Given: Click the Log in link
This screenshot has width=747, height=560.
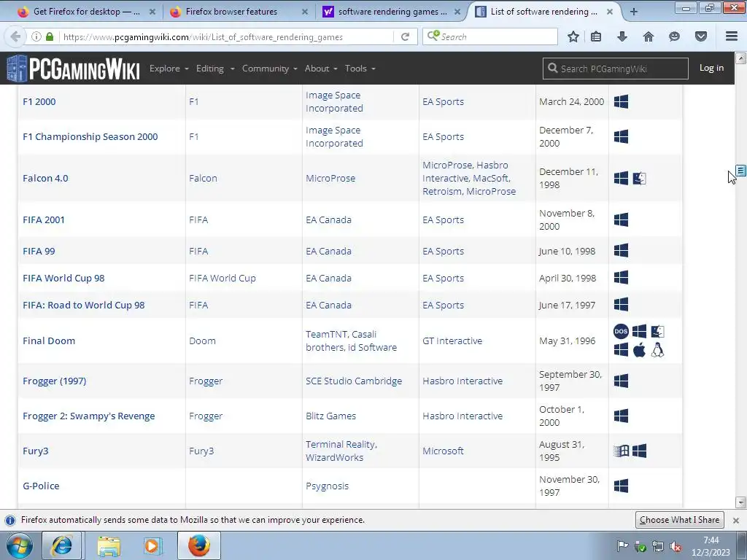Looking at the screenshot, I should click(x=711, y=68).
